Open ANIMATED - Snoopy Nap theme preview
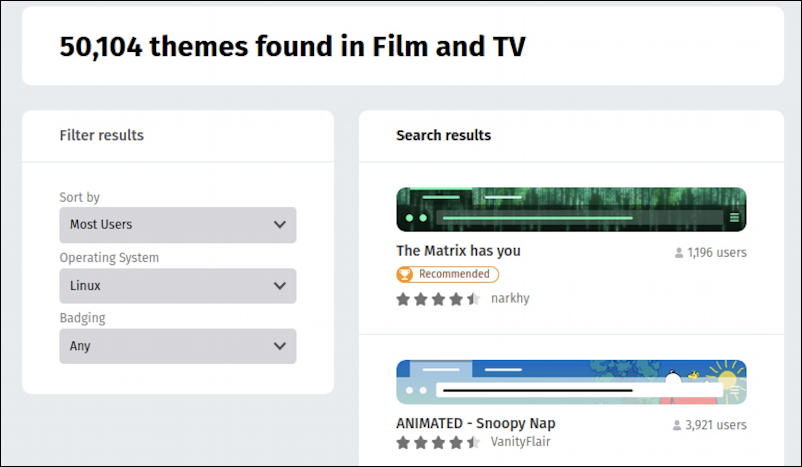 [x=571, y=382]
